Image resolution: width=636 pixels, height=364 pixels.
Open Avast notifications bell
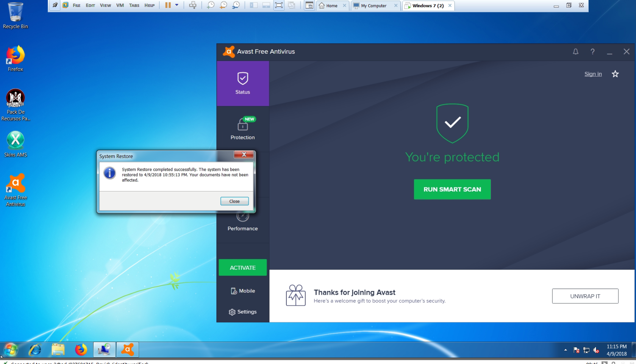point(576,52)
